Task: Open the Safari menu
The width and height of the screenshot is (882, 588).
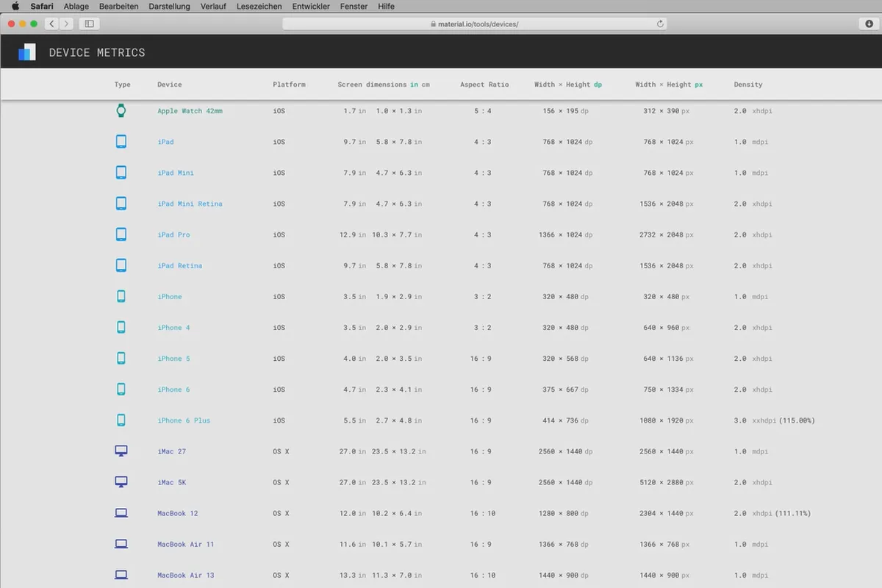Action: point(42,6)
